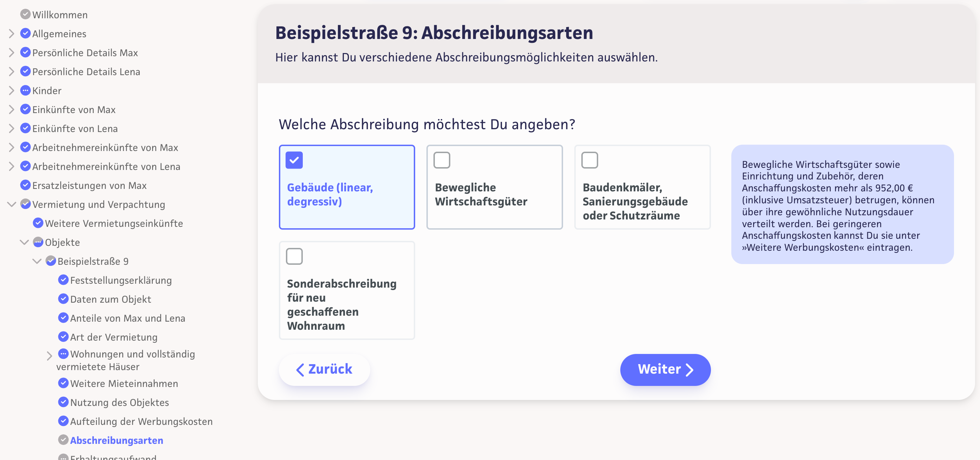The width and height of the screenshot is (980, 460).
Task: Click the Weiter button
Action: click(665, 369)
